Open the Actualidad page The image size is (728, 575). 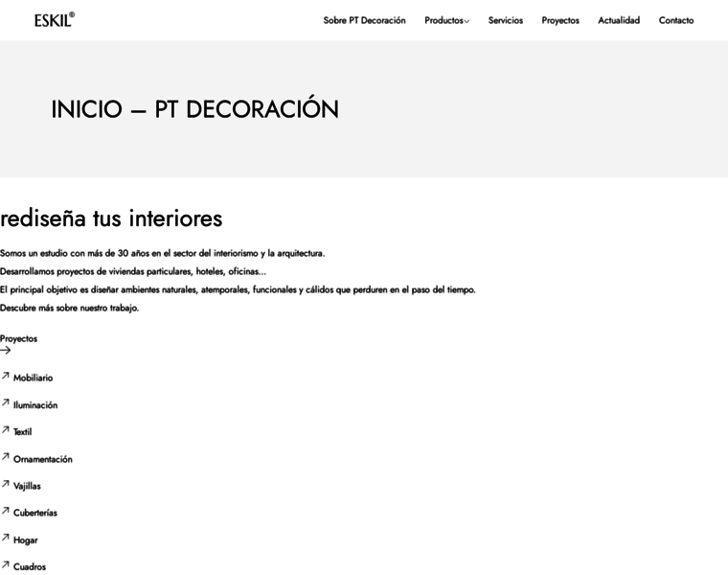[x=619, y=20]
